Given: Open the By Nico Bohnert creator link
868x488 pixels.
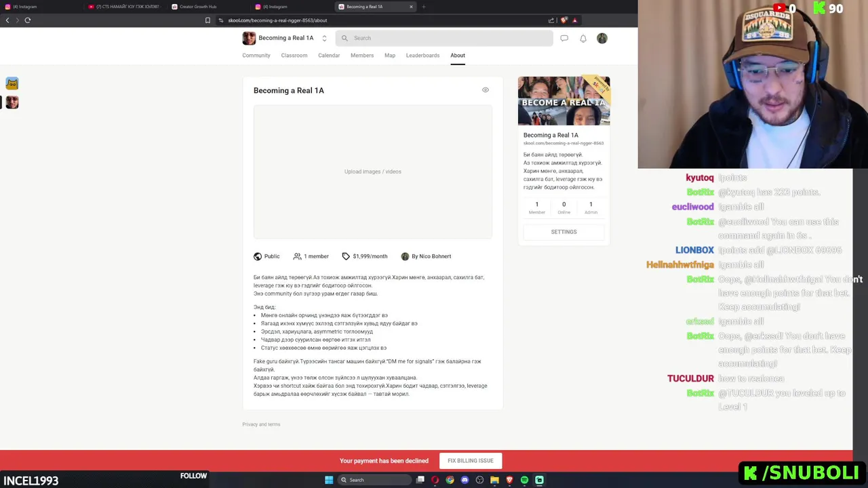Looking at the screenshot, I should click(x=426, y=256).
